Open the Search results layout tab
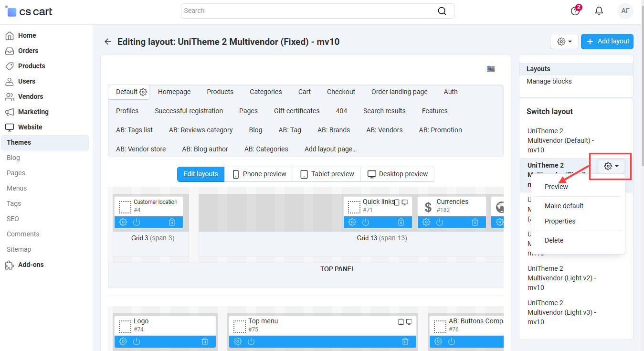The width and height of the screenshot is (644, 351). click(384, 111)
